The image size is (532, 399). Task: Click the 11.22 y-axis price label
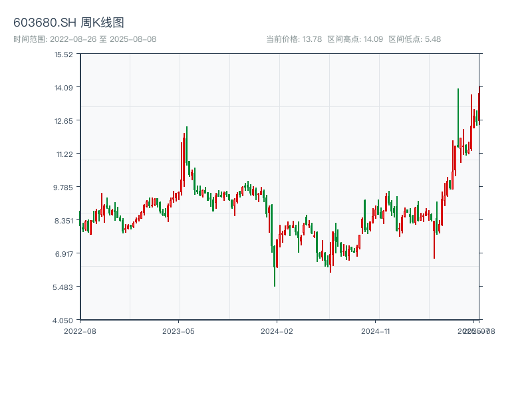click(x=64, y=154)
